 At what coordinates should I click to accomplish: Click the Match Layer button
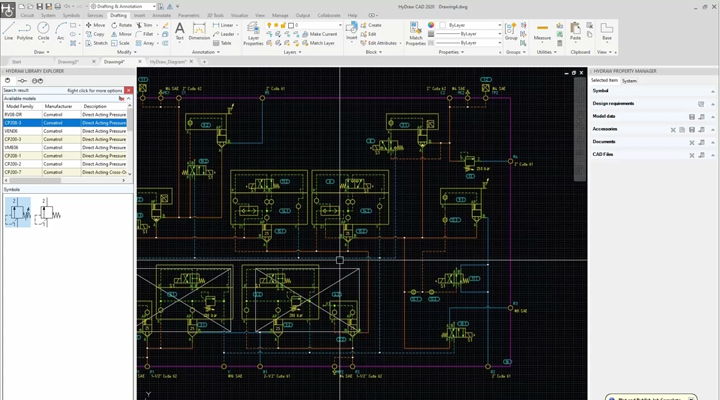[x=318, y=43]
